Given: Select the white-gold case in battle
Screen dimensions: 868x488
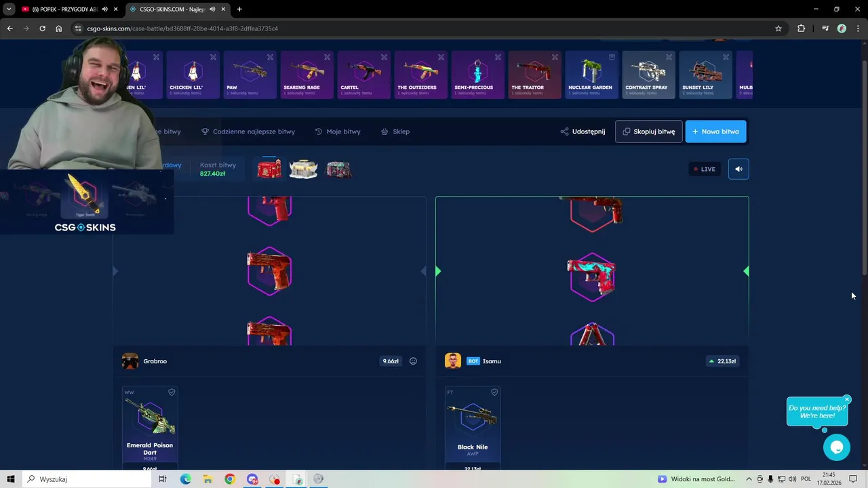Looking at the screenshot, I should coord(304,169).
